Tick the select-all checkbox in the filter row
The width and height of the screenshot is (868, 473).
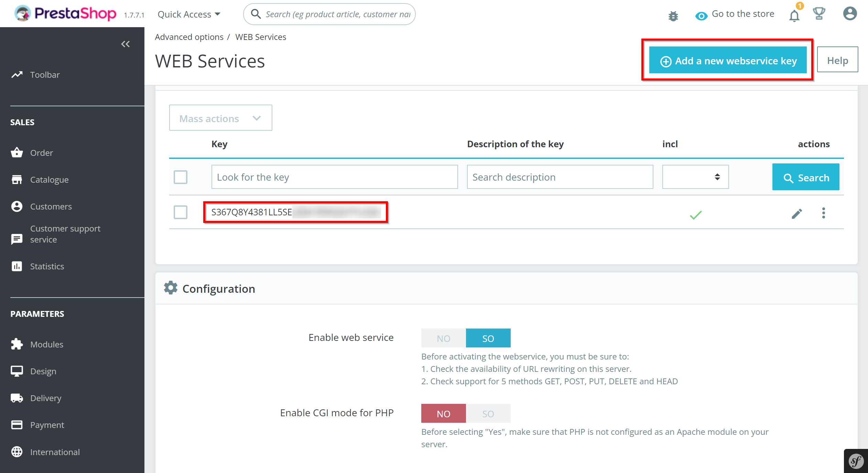181,177
